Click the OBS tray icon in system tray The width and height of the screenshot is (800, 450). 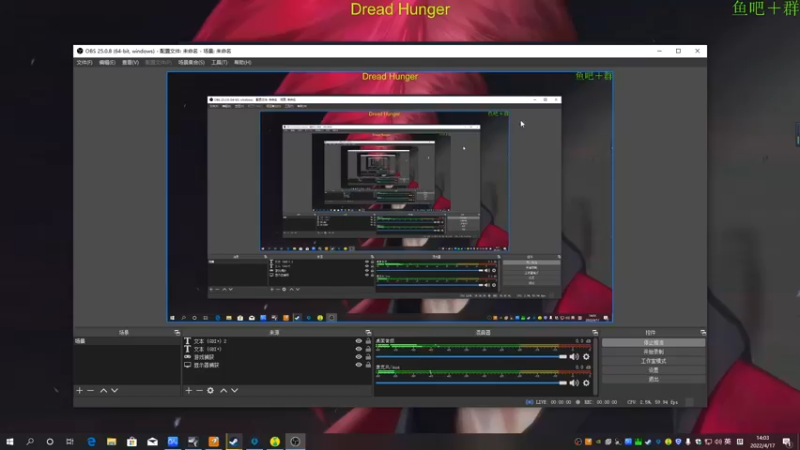578,442
